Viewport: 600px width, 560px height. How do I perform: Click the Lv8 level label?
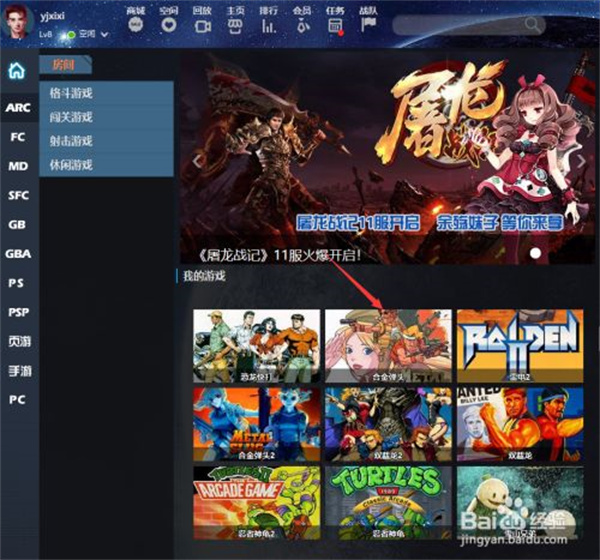click(46, 34)
